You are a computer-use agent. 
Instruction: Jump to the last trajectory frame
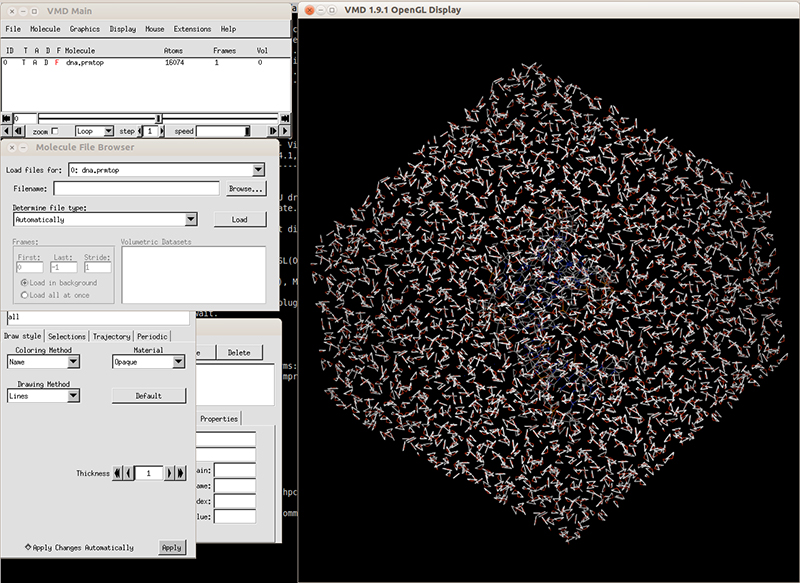(285, 118)
